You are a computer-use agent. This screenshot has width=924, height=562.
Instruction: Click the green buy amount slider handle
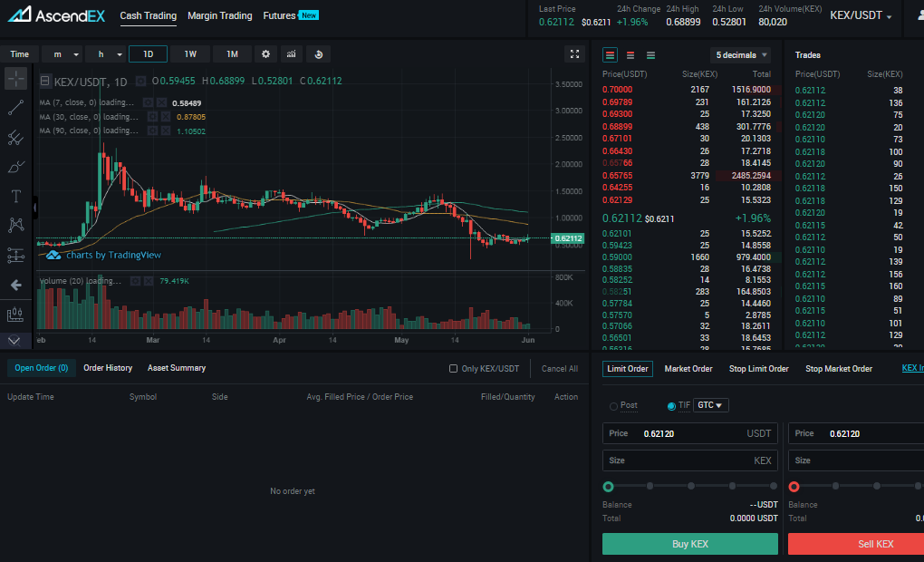pyautogui.click(x=608, y=487)
